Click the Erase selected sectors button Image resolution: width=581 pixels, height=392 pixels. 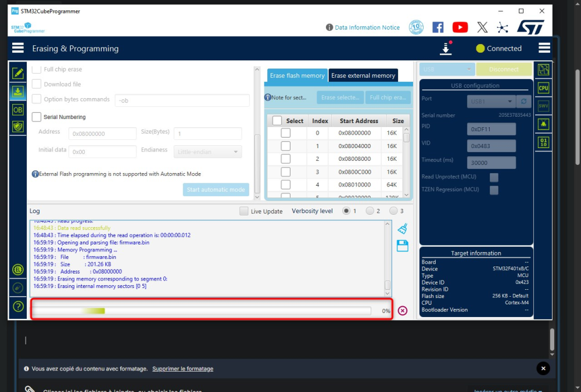point(340,98)
